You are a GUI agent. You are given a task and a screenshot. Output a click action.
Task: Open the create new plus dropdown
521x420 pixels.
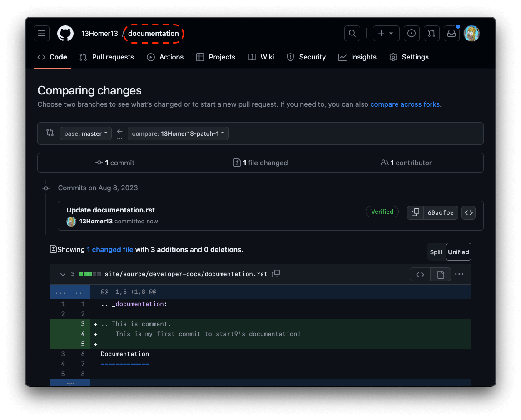pyautogui.click(x=386, y=33)
